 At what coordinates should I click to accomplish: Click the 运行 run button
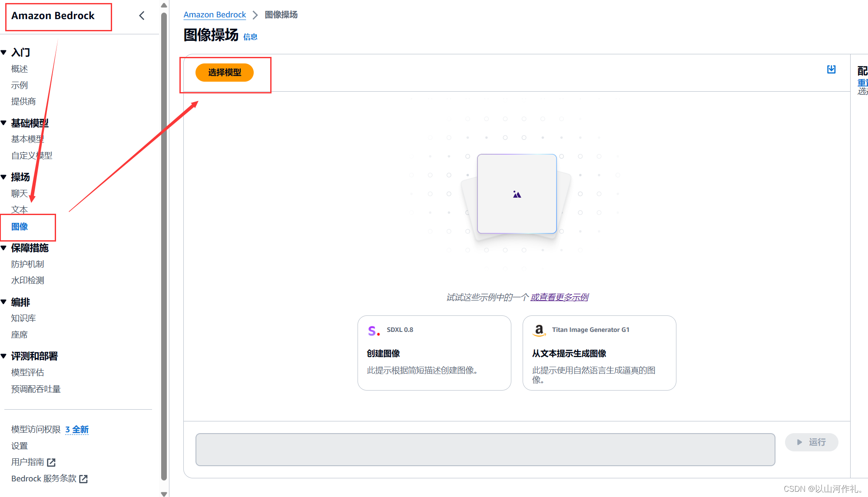point(811,442)
